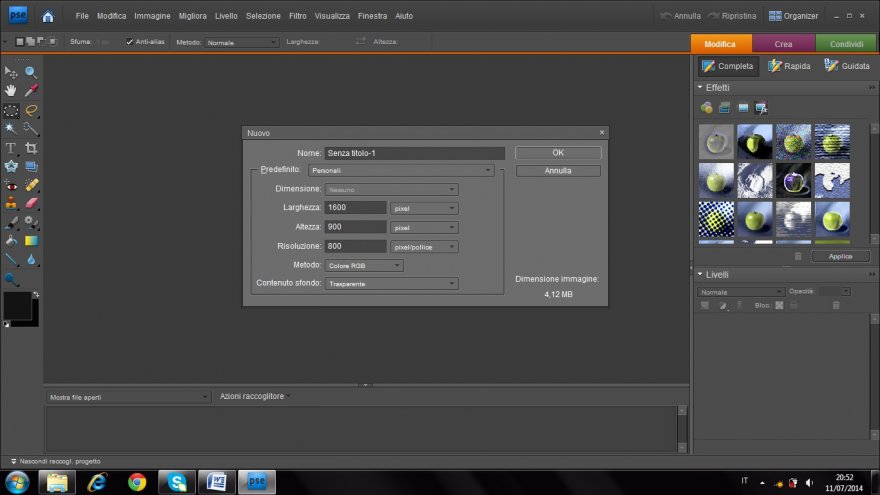Click the Home icon in title bar

pos(48,16)
